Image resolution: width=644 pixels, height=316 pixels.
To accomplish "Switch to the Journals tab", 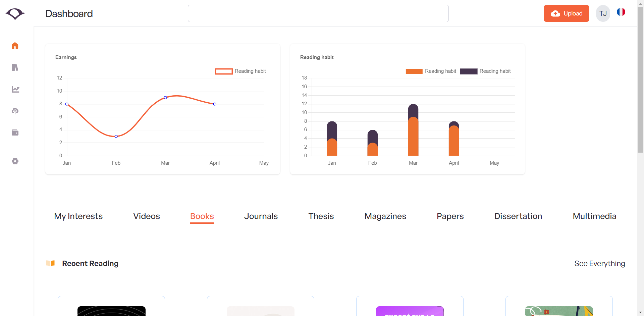I will pyautogui.click(x=261, y=216).
